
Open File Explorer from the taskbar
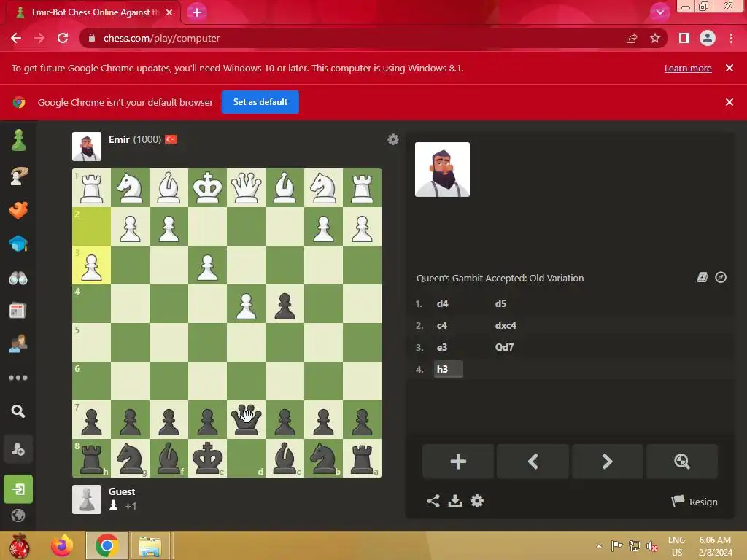pos(150,545)
